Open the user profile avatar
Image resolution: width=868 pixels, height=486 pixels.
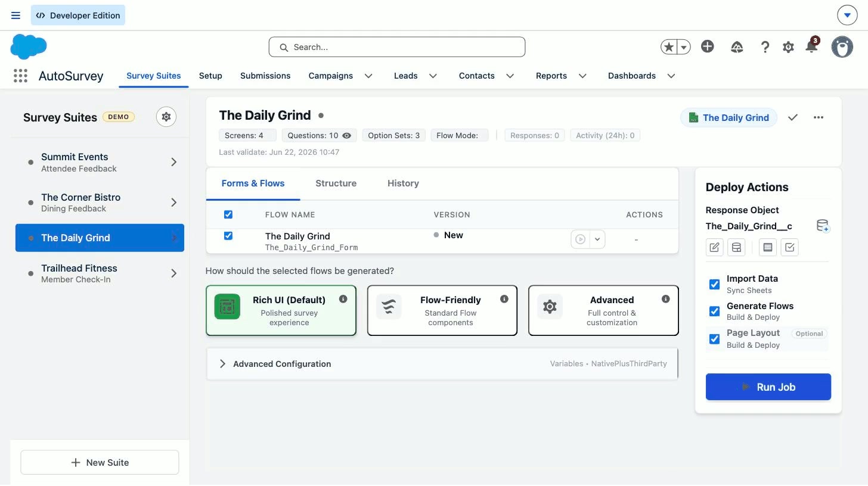842,46
